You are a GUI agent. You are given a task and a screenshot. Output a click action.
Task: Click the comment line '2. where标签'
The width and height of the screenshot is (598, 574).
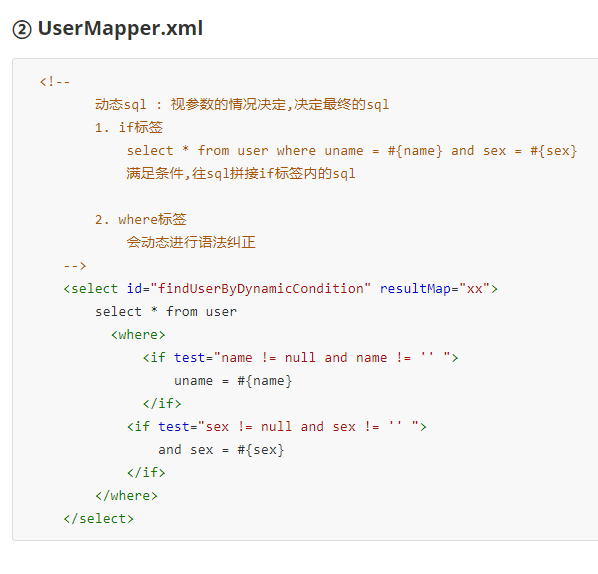(140, 219)
